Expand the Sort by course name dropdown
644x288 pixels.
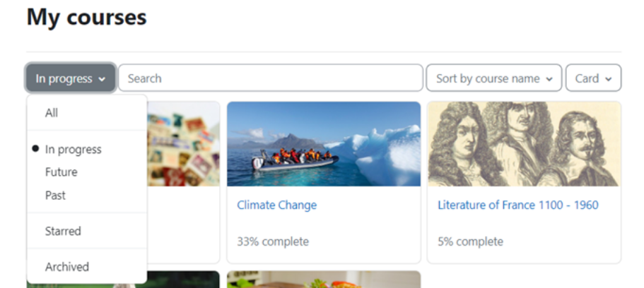click(493, 78)
